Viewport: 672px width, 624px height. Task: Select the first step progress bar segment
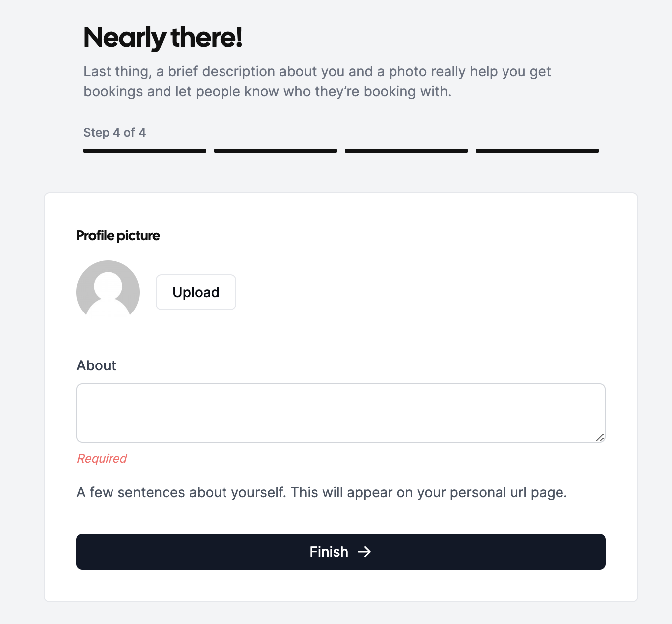[144, 150]
